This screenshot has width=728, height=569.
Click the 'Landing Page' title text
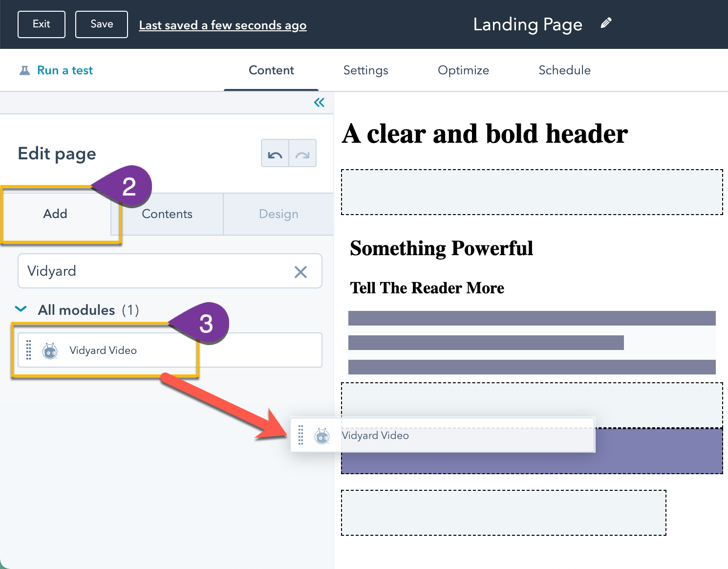pyautogui.click(x=528, y=24)
